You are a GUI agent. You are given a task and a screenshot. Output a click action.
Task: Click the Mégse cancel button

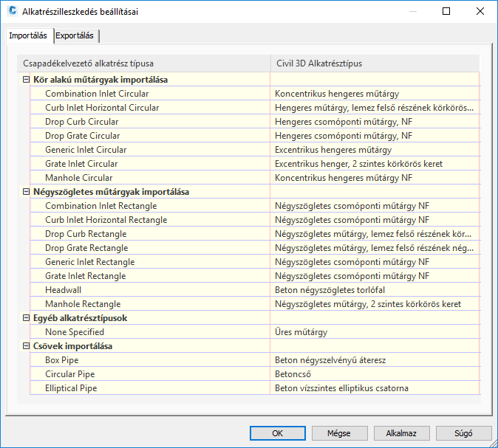(340, 433)
